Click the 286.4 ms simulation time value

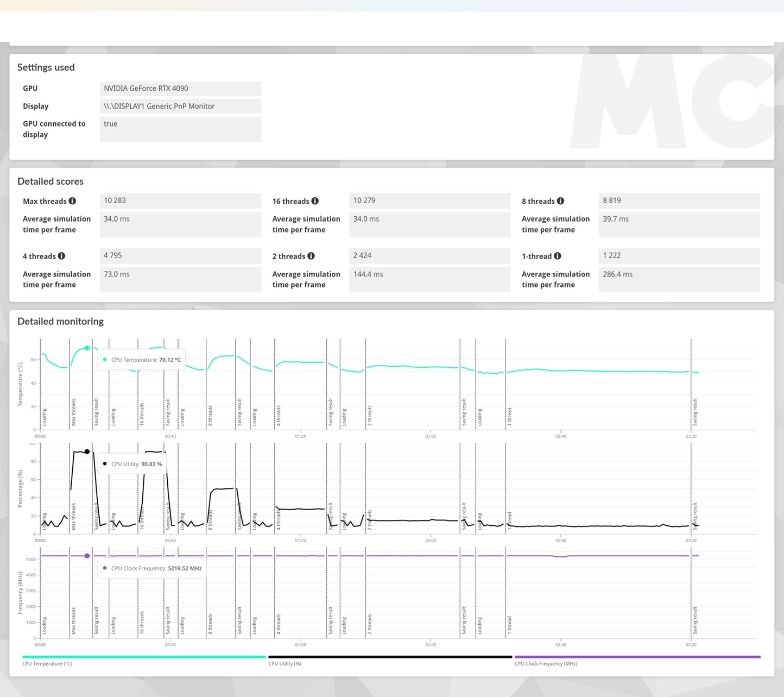tap(679, 274)
